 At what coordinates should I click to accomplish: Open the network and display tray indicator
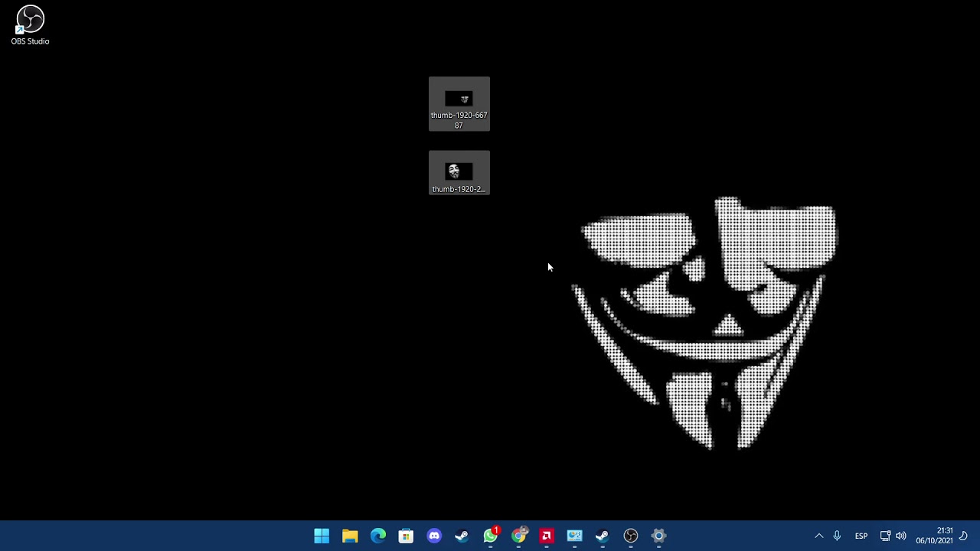(885, 536)
